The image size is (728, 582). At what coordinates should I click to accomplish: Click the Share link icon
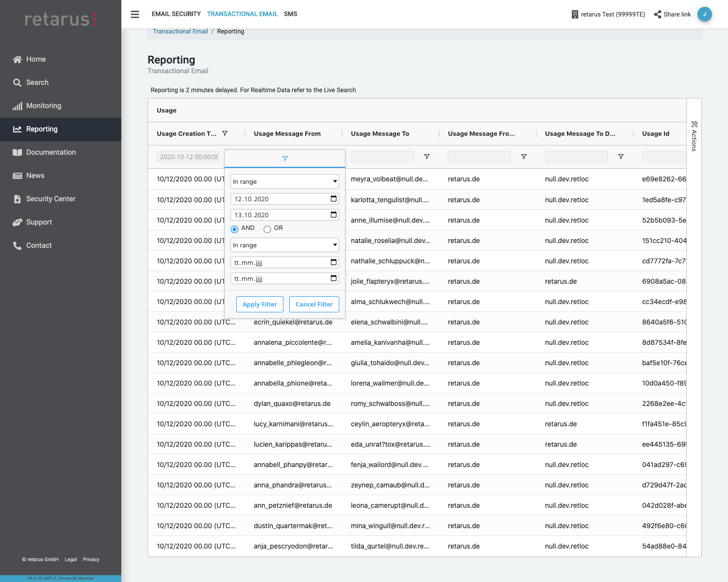(x=658, y=15)
